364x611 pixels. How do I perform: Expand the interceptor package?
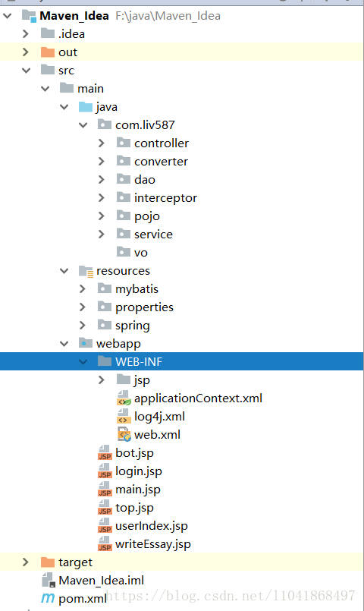(102, 197)
